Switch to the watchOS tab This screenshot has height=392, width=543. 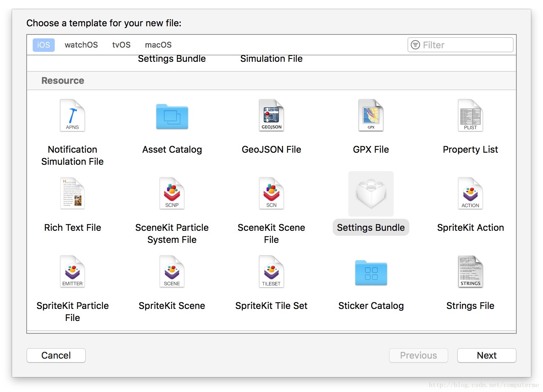81,45
